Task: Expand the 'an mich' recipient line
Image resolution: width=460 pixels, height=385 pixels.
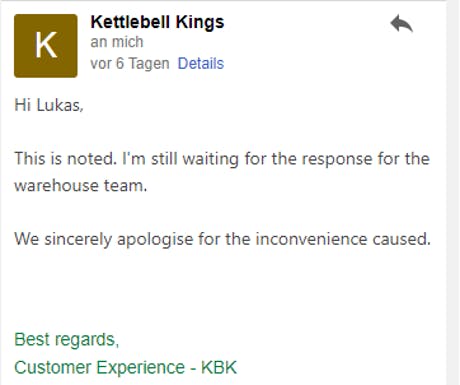Action: click(x=117, y=42)
